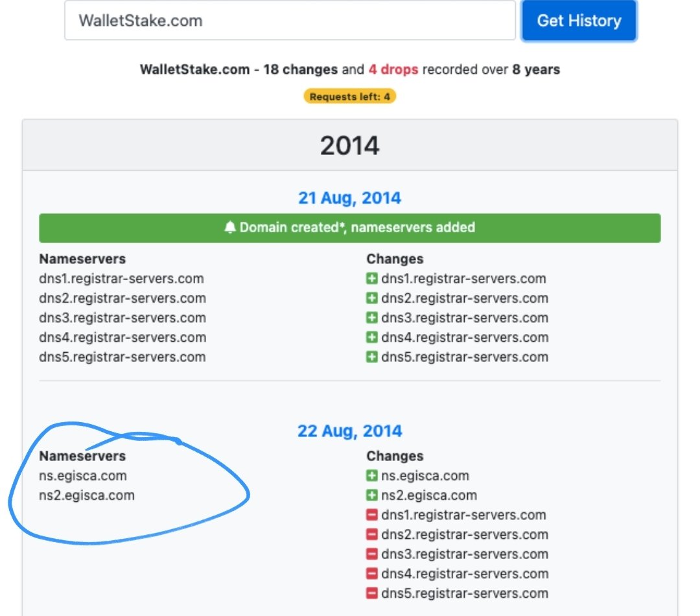700x616 pixels.
Task: Click the bell icon in the green banner
Action: coord(230,228)
